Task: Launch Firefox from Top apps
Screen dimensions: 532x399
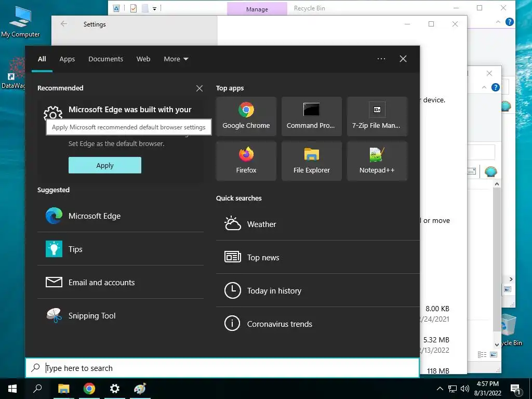Action: 246,161
